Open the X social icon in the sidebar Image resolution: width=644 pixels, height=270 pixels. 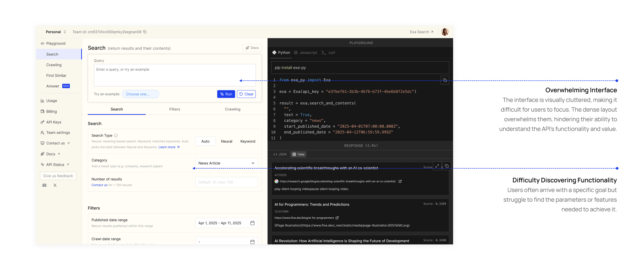pyautogui.click(x=55, y=185)
